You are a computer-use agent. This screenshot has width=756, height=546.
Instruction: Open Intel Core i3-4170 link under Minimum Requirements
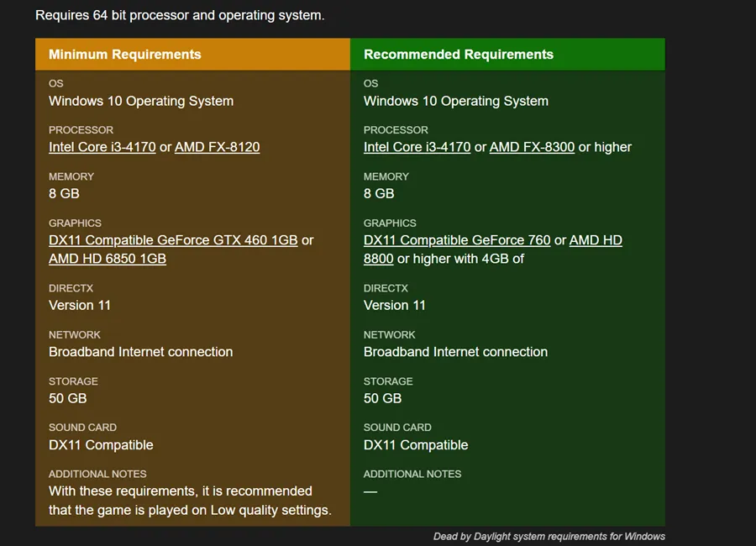point(102,147)
